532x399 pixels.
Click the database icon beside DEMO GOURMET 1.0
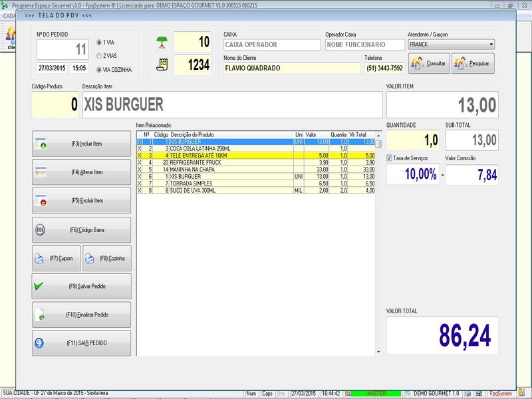coord(408,394)
